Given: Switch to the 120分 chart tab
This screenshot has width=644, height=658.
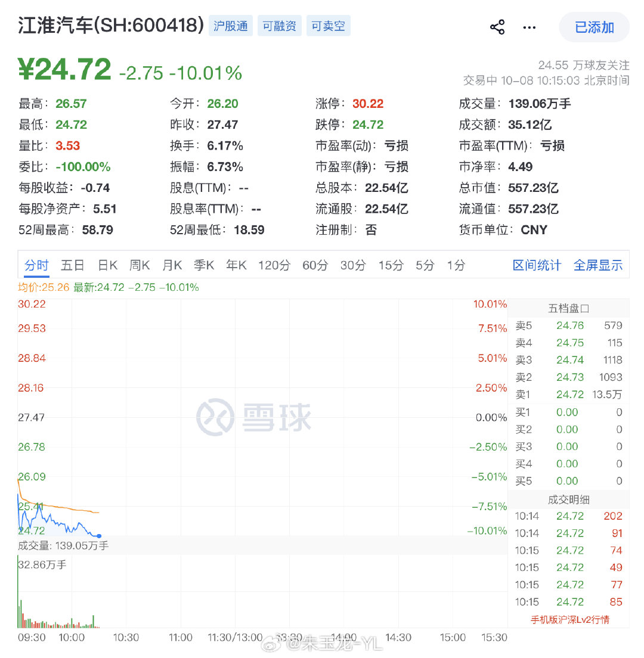Looking at the screenshot, I should point(274,265).
